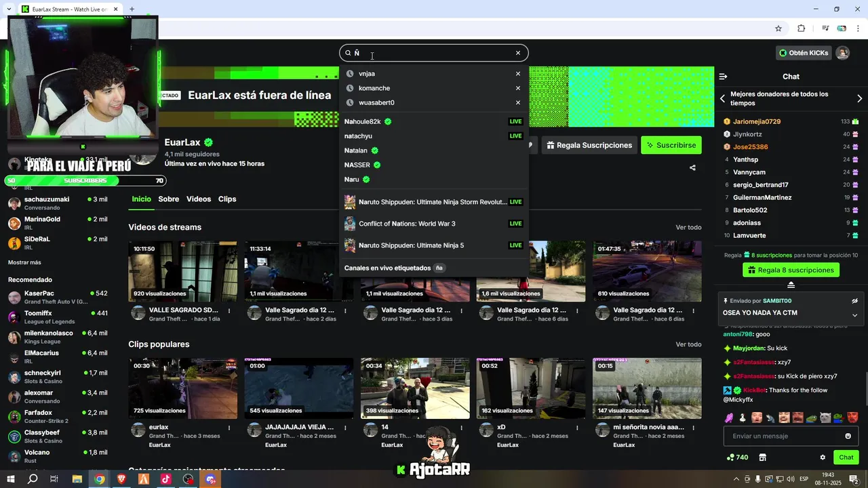The width and height of the screenshot is (868, 488).
Task: Hide the pinned message from SAMBIT00
Action: pos(854,301)
